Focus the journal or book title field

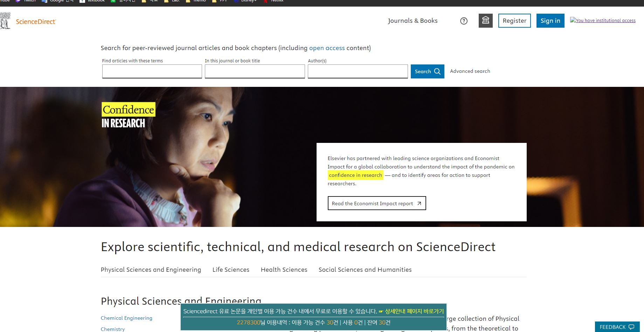click(255, 71)
